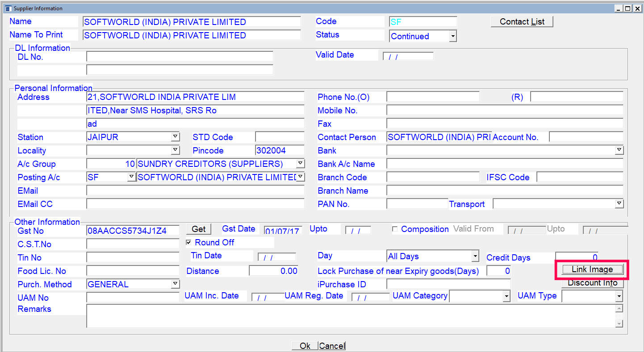
Task: Enable the Composition checkbox
Action: 394,229
